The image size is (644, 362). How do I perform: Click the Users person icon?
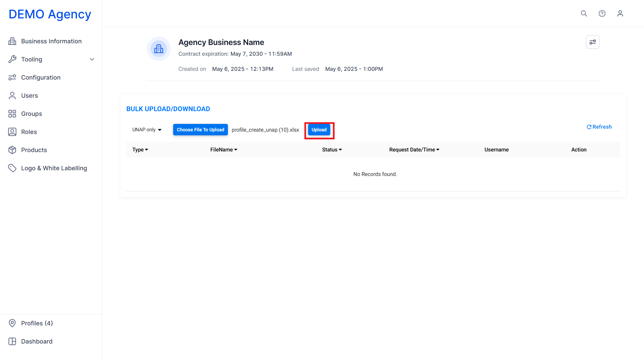12,95
